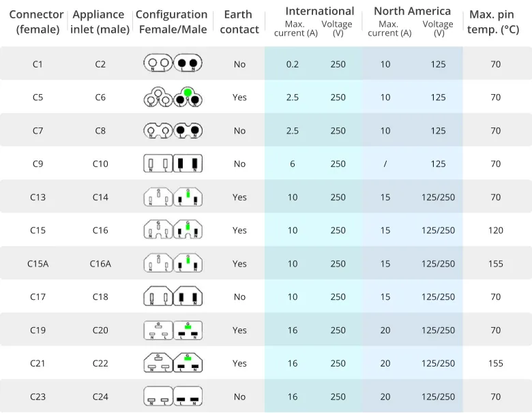Select the "Connector (female)" column header

pos(37,22)
